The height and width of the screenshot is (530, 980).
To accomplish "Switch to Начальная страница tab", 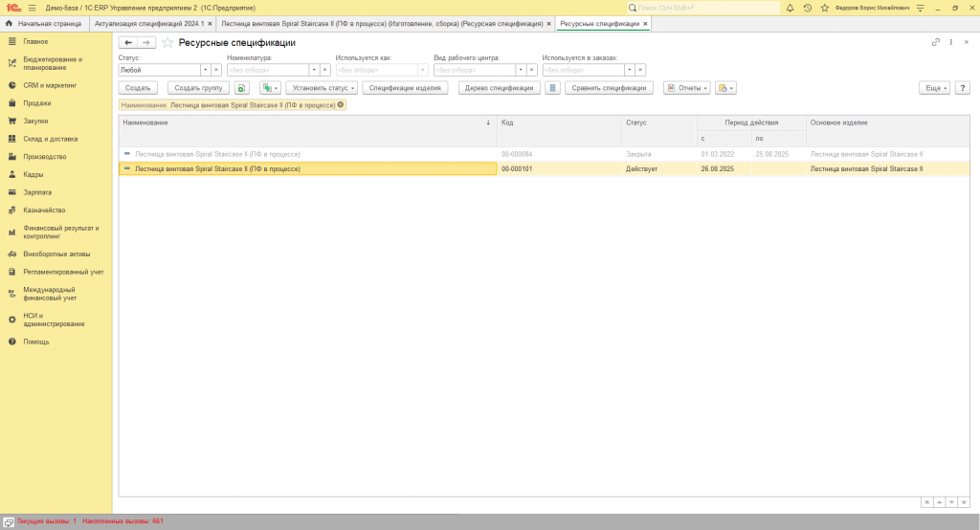I will point(44,24).
